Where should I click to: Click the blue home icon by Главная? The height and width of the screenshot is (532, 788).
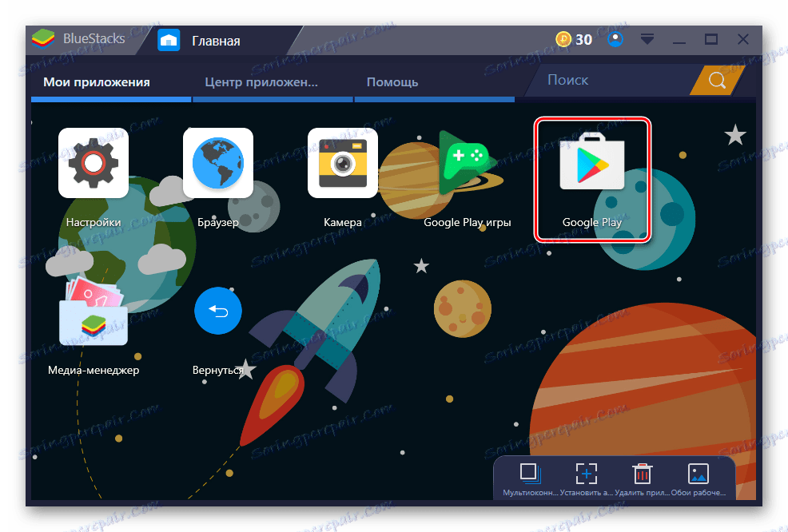click(169, 40)
